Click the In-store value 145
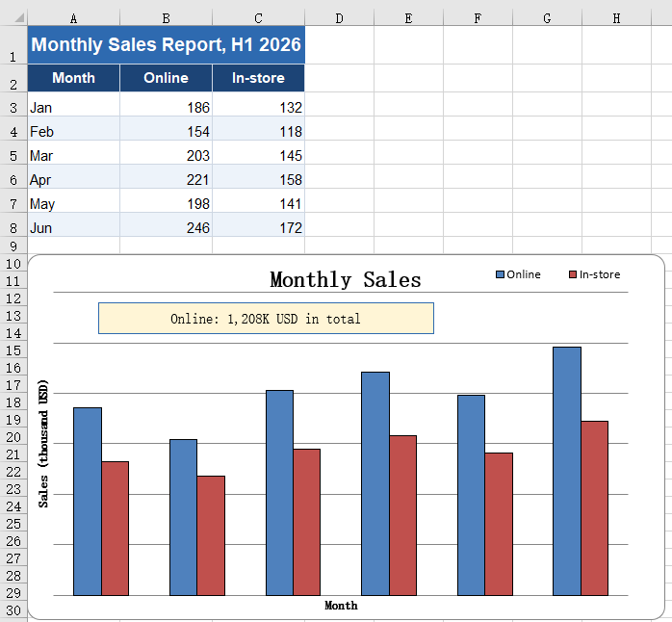Image resolution: width=672 pixels, height=622 pixels. click(x=258, y=152)
